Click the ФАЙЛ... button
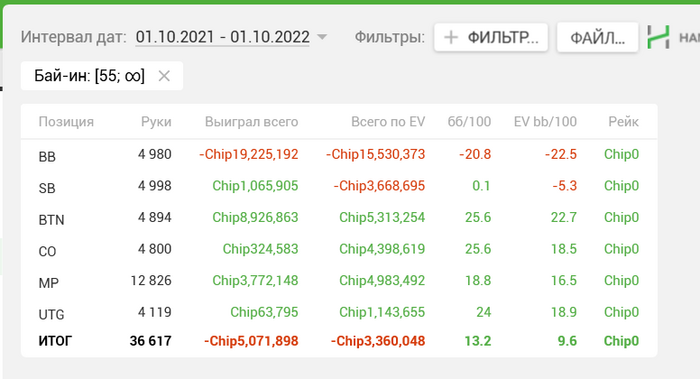Image resolution: width=700 pixels, height=379 pixels. click(x=597, y=37)
